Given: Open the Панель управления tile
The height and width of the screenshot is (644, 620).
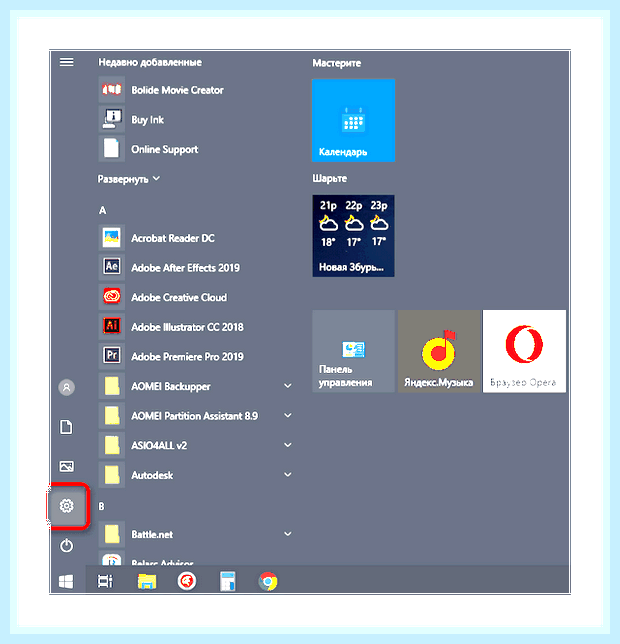Looking at the screenshot, I should point(354,351).
